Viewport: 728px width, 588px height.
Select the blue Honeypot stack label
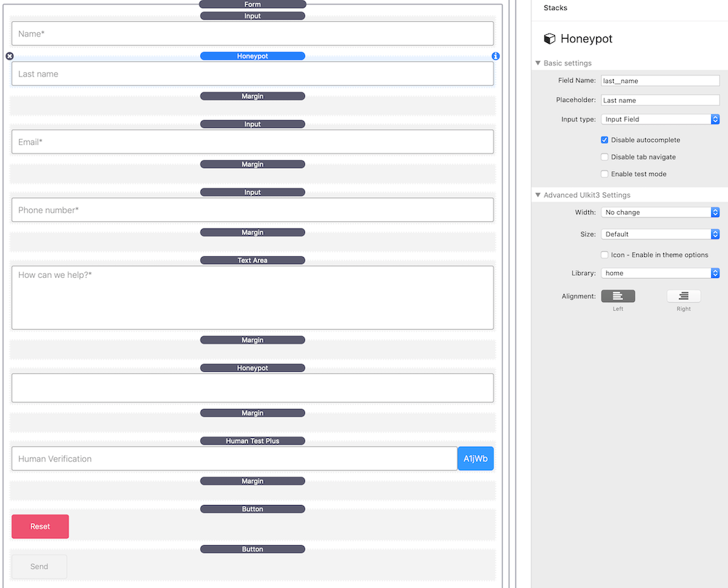[253, 56]
